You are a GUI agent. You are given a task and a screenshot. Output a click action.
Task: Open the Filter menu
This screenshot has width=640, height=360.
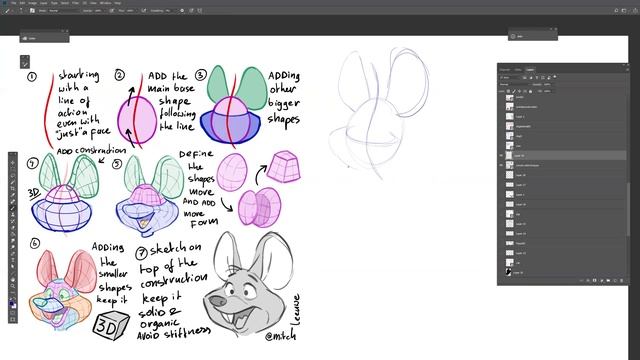[75, 3]
